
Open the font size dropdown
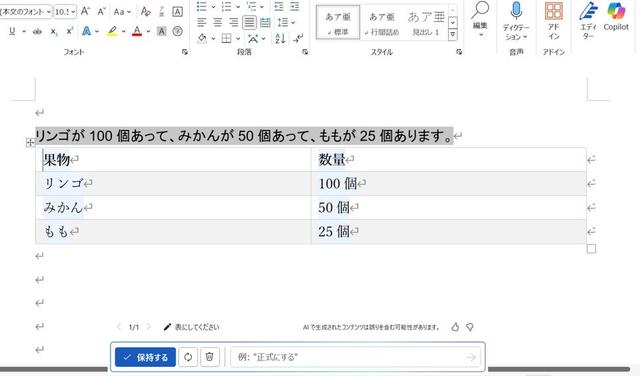(73, 12)
